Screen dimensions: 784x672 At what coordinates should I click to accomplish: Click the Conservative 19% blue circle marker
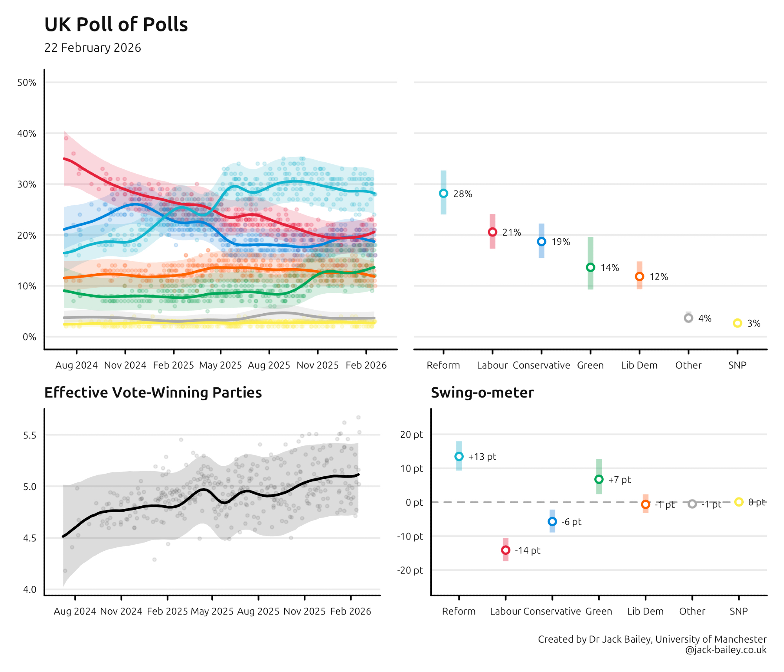pos(541,242)
